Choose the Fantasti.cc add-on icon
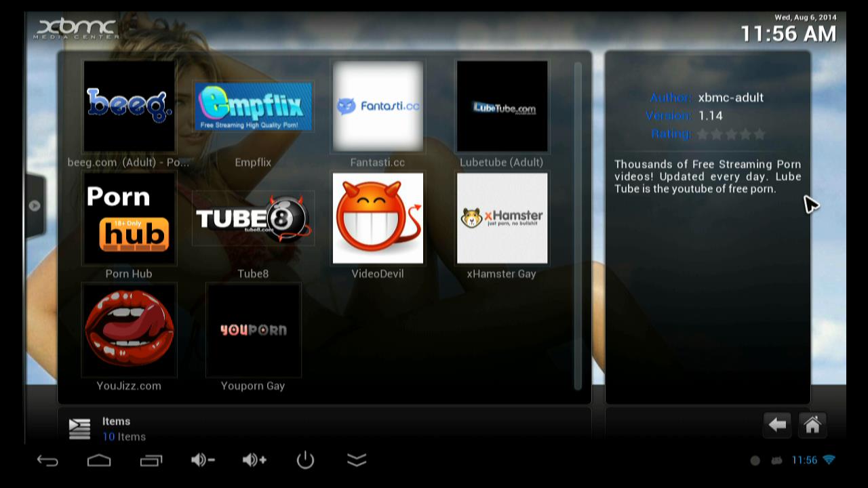Screen dimensions: 868x488 [378, 106]
